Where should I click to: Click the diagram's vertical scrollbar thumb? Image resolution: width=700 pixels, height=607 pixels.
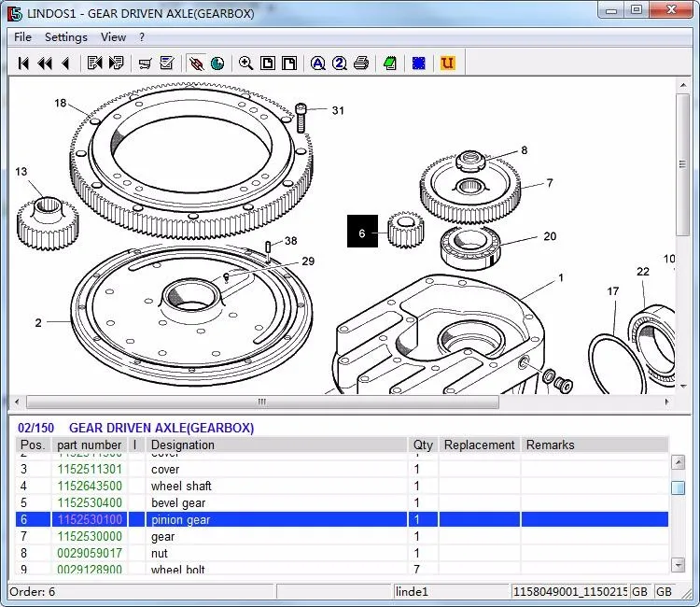point(682,164)
